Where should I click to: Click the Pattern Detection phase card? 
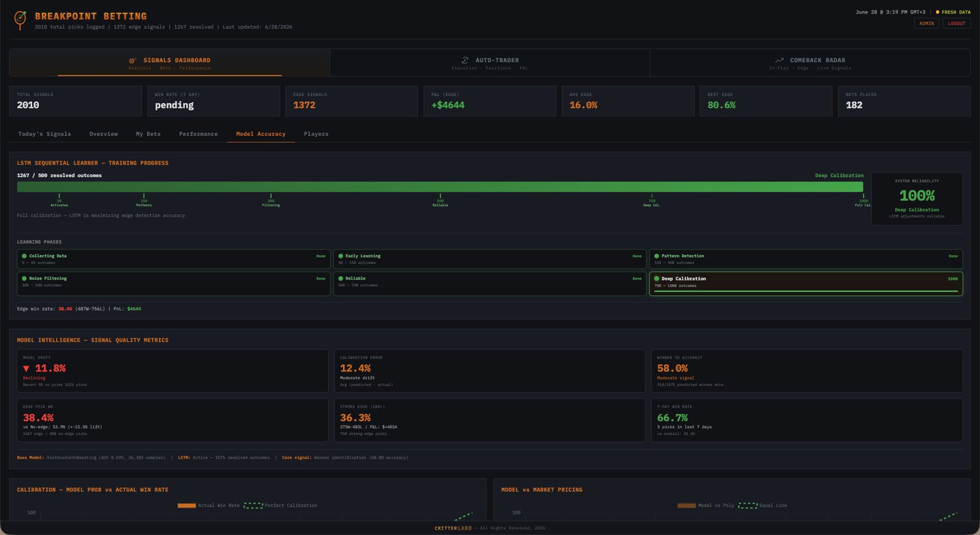[x=806, y=259]
